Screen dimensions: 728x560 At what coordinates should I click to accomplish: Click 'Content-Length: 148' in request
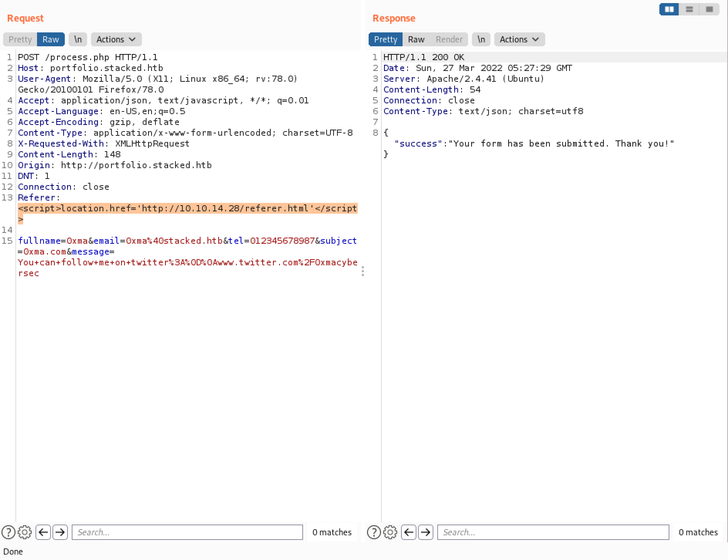[69, 154]
